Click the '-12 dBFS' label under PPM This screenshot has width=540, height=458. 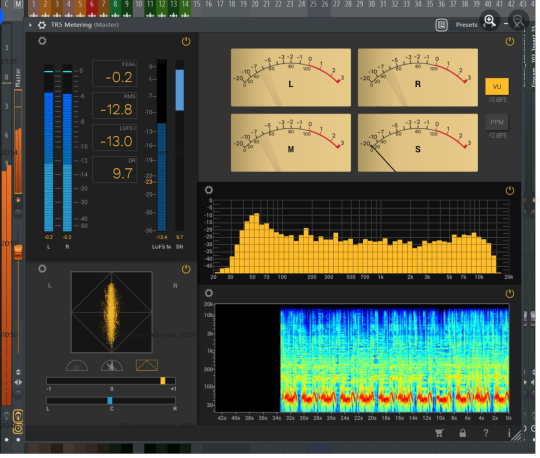point(497,136)
